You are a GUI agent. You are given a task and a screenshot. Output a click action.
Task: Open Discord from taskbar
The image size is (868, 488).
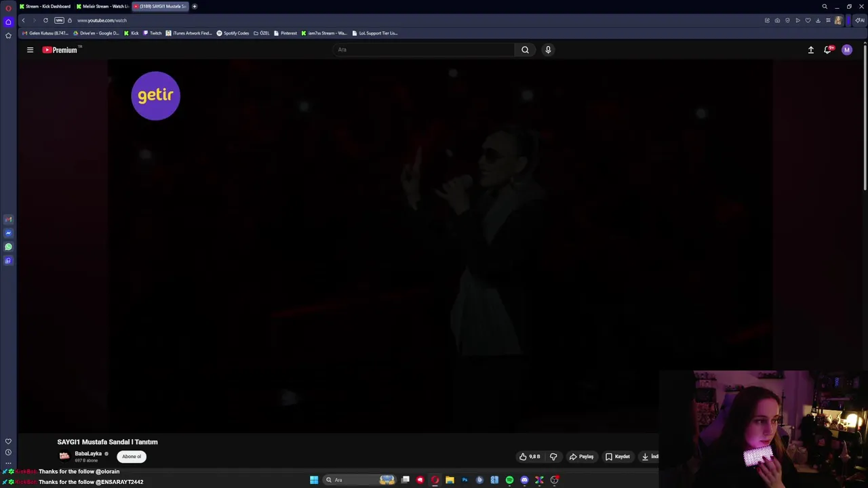click(524, 480)
